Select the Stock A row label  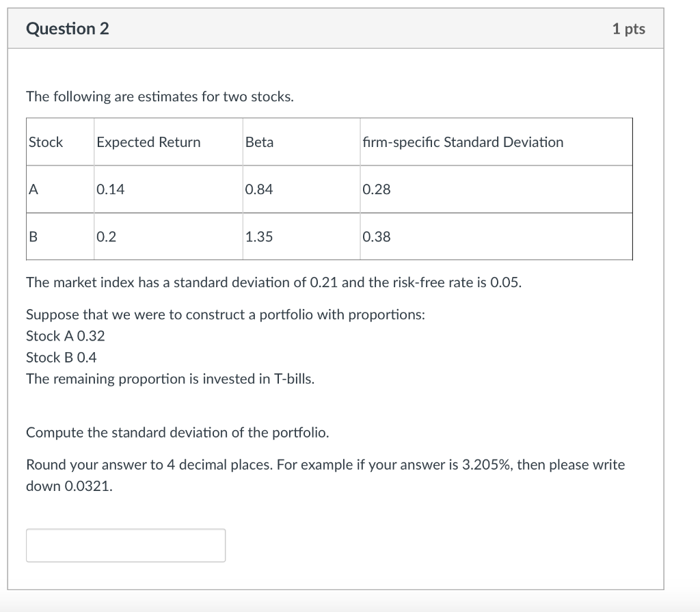pyautogui.click(x=31, y=189)
